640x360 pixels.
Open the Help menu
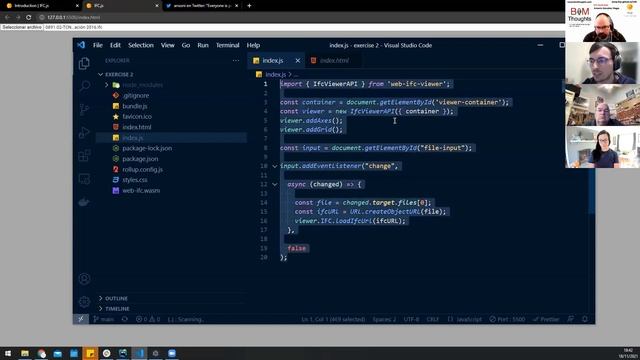pos(253,45)
